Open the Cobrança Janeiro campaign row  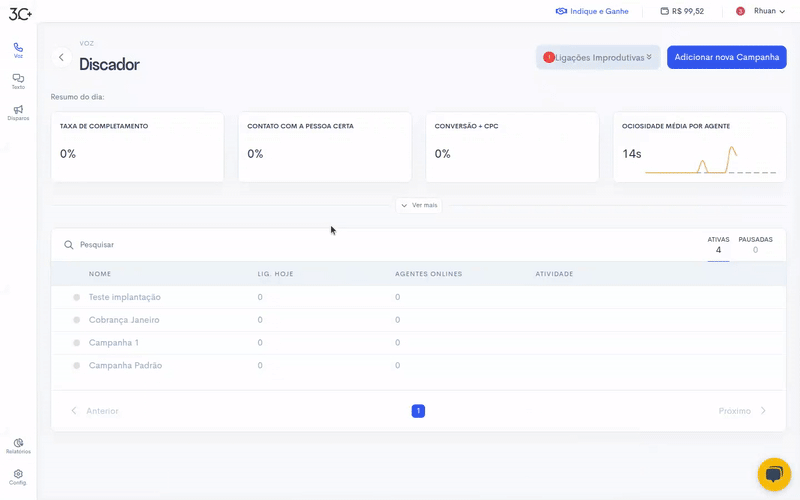(418, 320)
